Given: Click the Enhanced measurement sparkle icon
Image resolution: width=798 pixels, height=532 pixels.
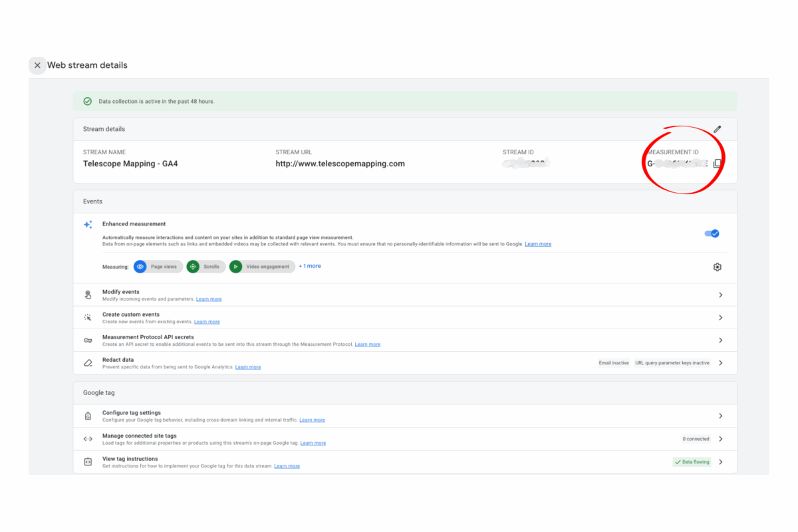Looking at the screenshot, I should point(88,225).
